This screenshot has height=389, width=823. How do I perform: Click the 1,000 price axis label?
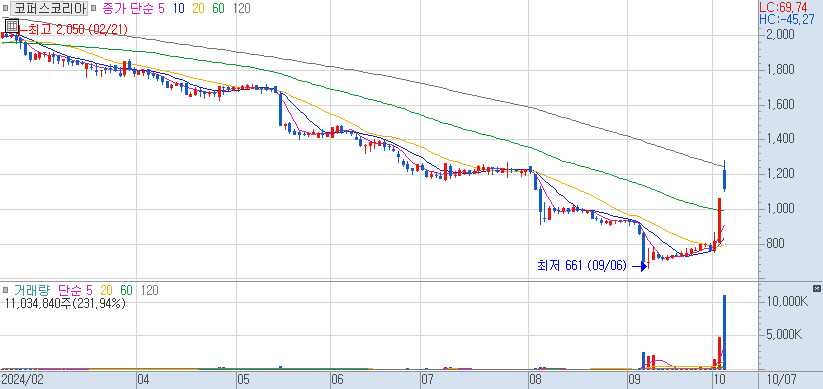pyautogui.click(x=780, y=209)
